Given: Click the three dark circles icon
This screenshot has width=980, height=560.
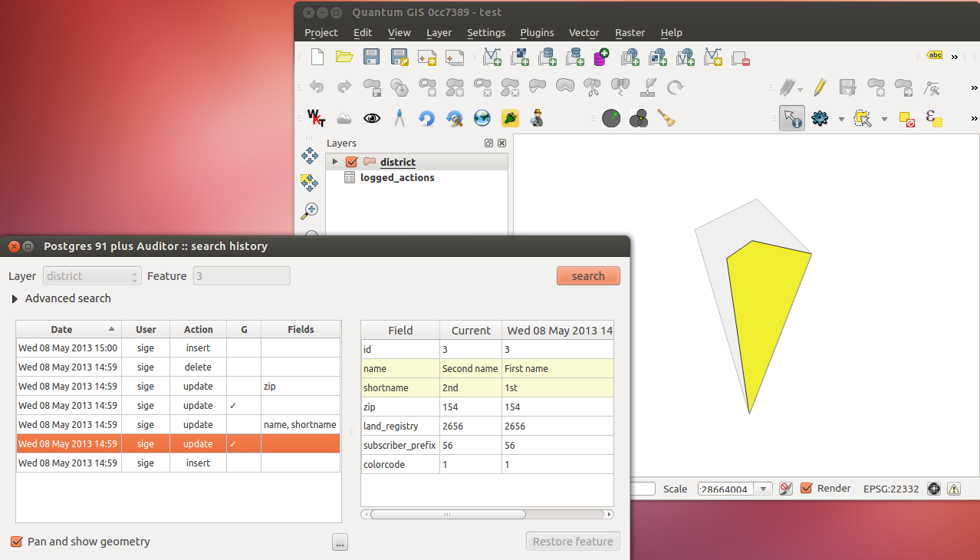Looking at the screenshot, I should [639, 118].
